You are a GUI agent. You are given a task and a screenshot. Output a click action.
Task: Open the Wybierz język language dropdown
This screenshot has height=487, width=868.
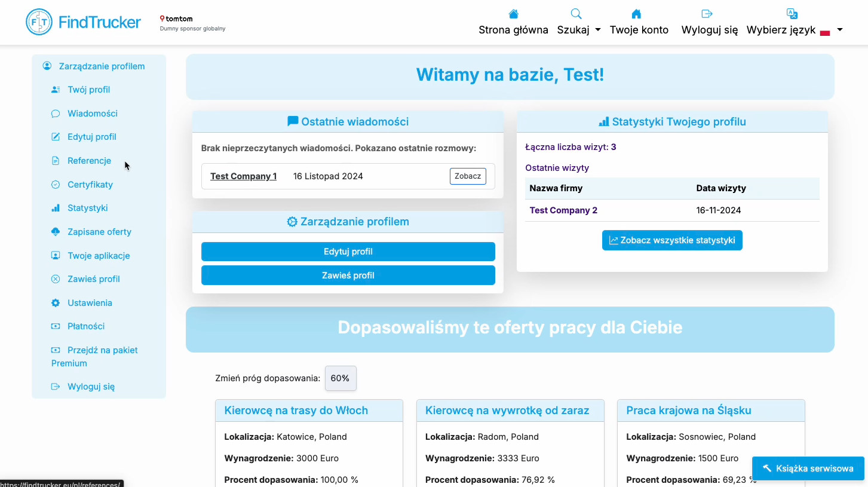point(794,30)
